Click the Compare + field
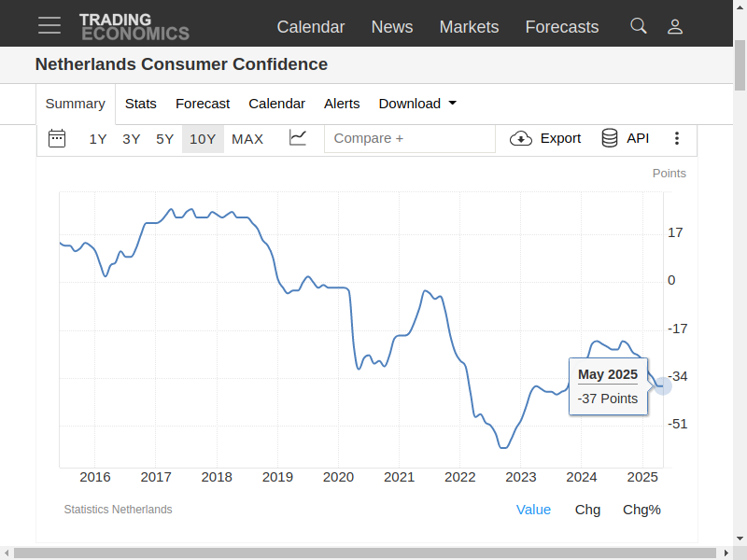The width and height of the screenshot is (747, 560). pos(409,138)
